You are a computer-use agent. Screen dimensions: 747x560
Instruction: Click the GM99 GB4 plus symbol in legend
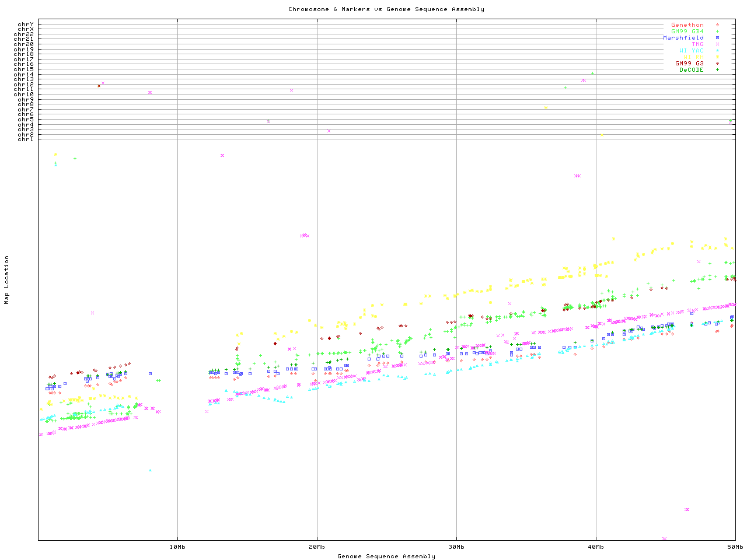(x=717, y=32)
